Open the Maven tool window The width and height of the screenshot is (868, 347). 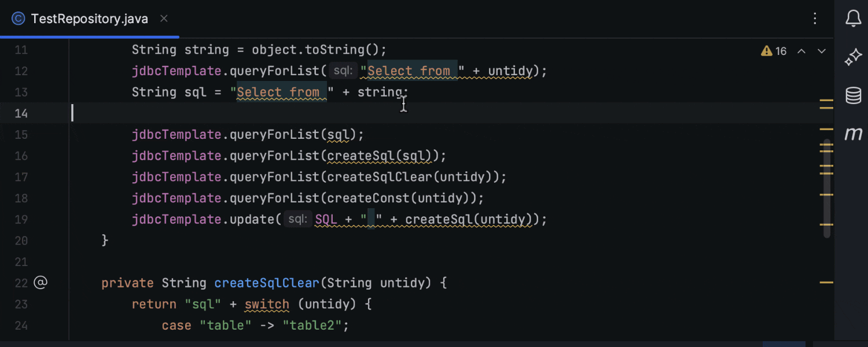click(x=853, y=133)
